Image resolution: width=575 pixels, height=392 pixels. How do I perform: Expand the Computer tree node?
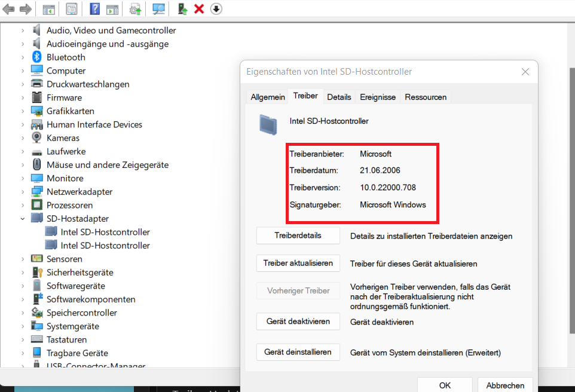(23, 71)
